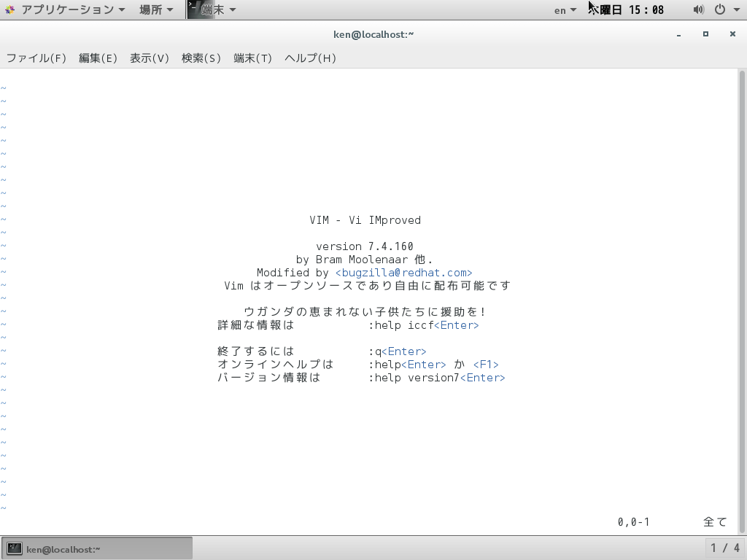Click the terminal vertical scrollbar

pyautogui.click(x=742, y=302)
